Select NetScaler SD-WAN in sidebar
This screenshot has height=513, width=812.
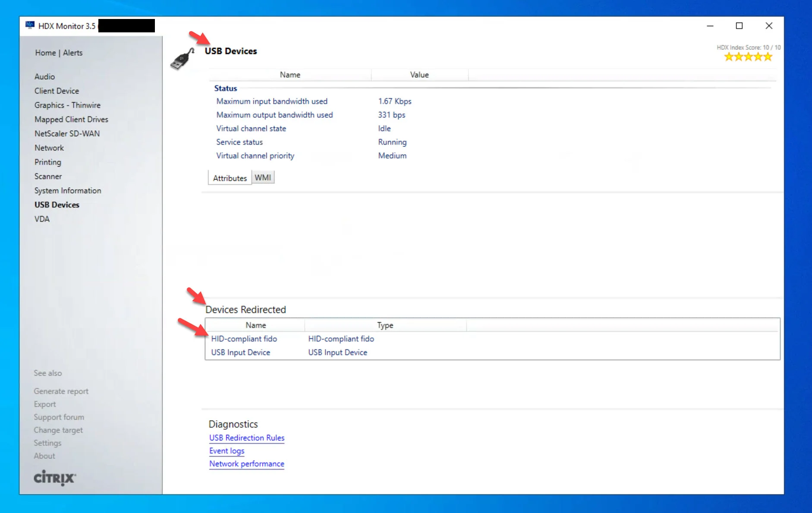click(x=67, y=133)
